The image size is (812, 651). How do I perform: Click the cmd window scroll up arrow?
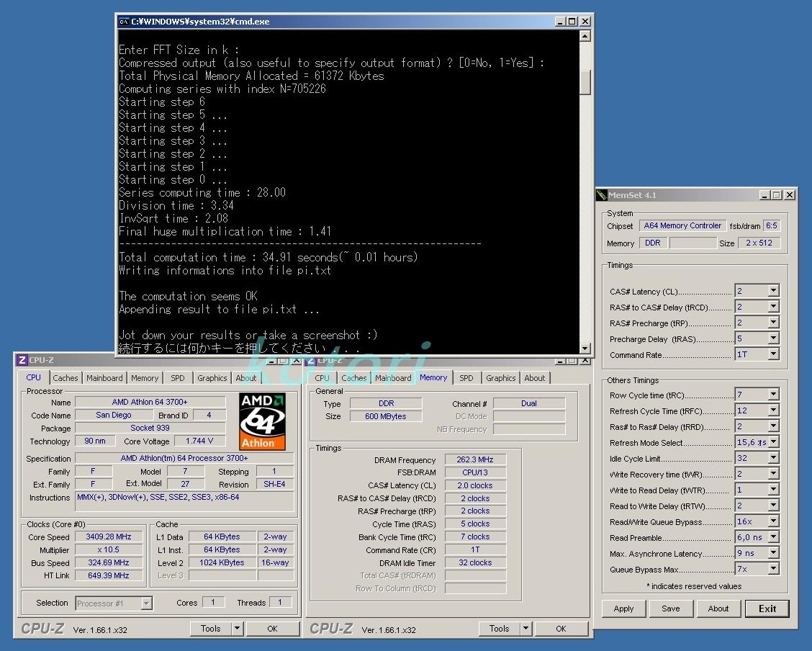[x=585, y=36]
